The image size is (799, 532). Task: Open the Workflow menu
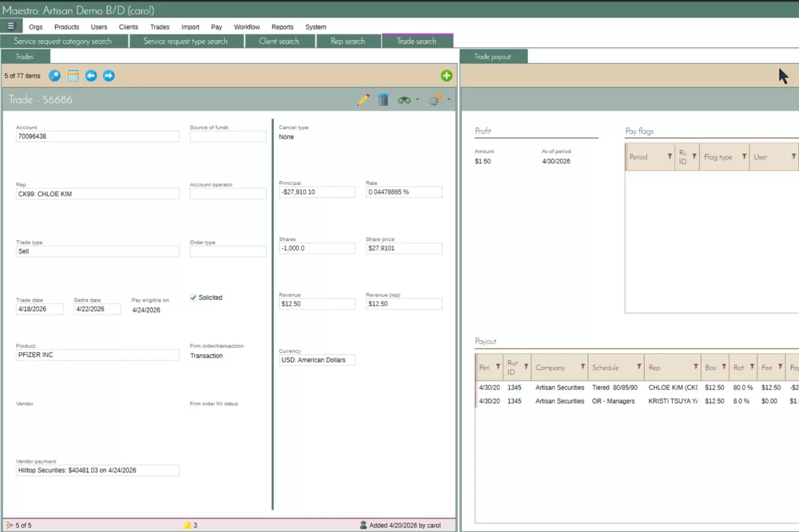247,27
